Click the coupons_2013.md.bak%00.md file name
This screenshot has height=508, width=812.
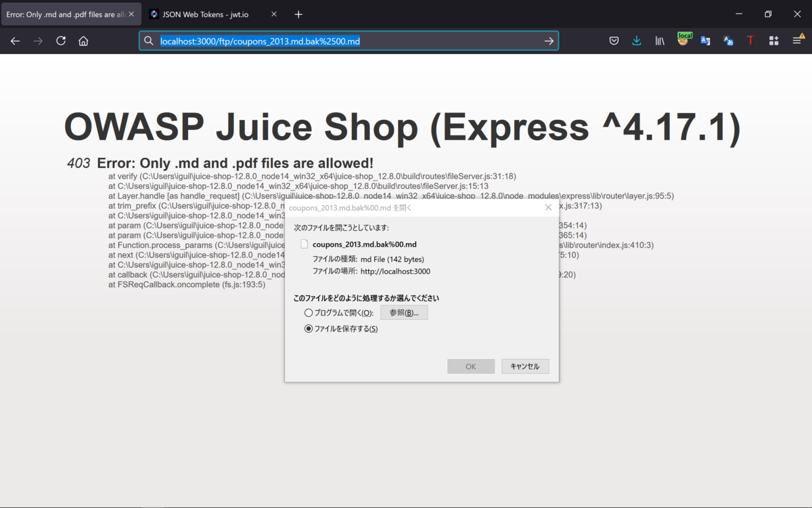365,245
